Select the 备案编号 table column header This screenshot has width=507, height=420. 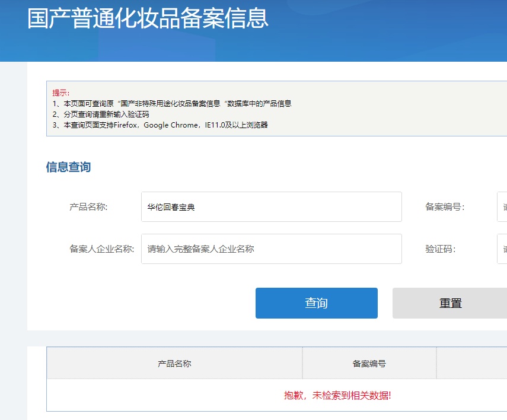(369, 364)
